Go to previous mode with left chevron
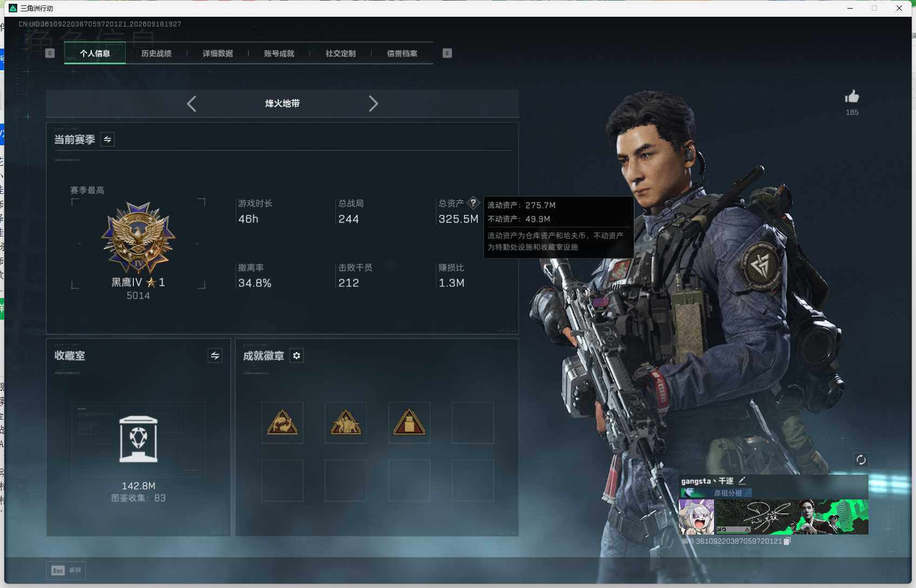 coord(191,104)
